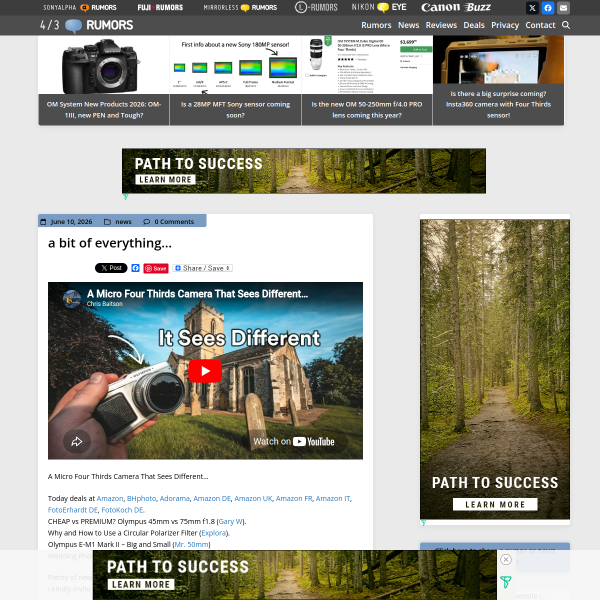Open the Privacy menu item
Screen dimensions: 600x600
[x=505, y=25]
